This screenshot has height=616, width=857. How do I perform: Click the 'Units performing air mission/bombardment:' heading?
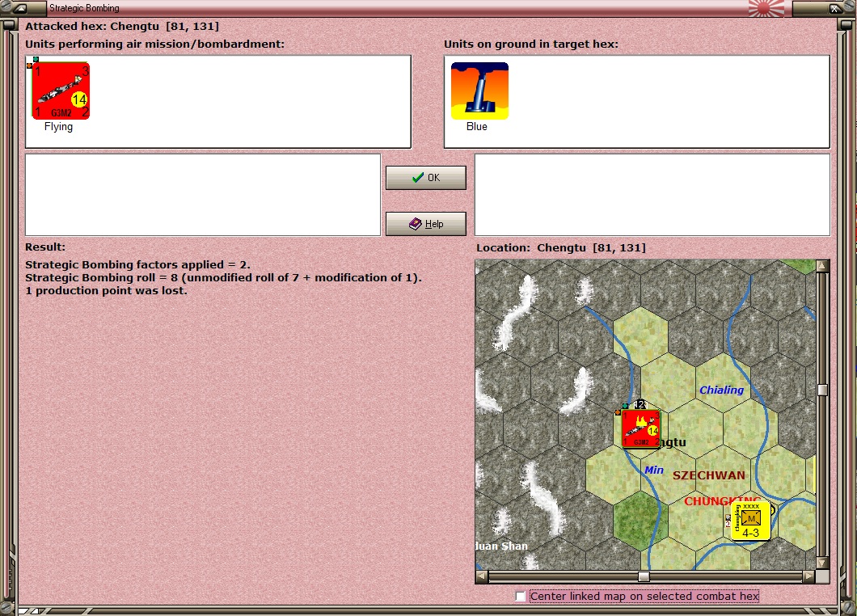pyautogui.click(x=154, y=44)
